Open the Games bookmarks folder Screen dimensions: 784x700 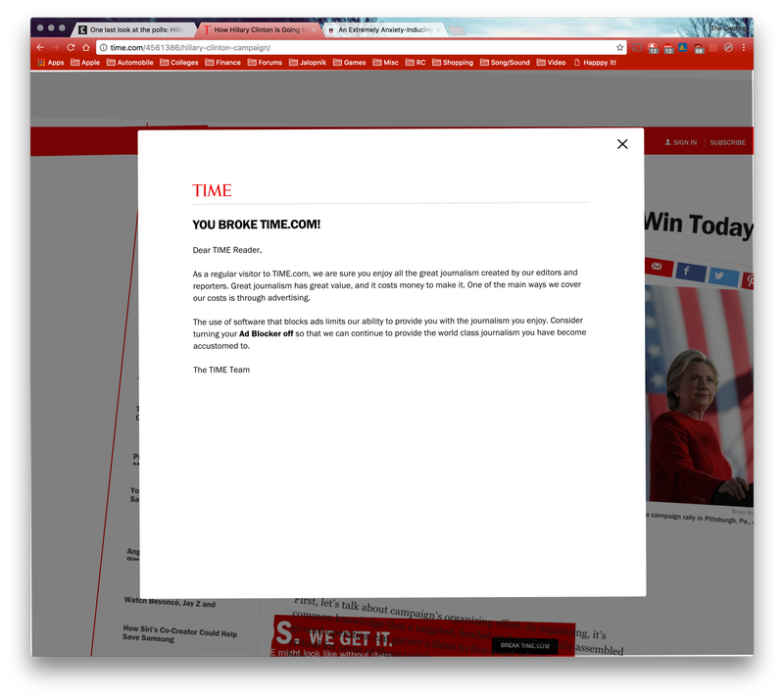[350, 63]
